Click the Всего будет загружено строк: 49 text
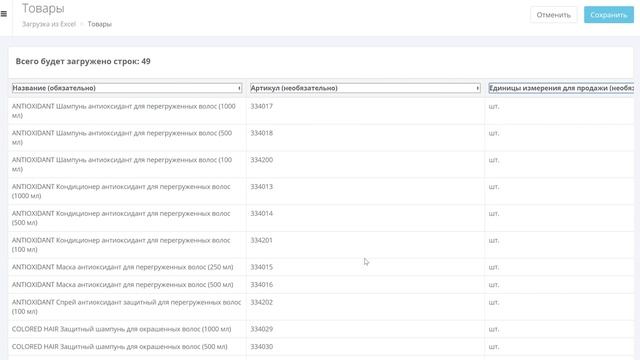 pyautogui.click(x=83, y=61)
